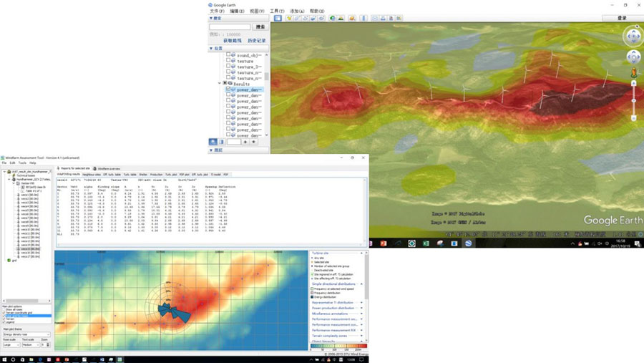Click the 搜索 search button
The image size is (644, 363).
tap(260, 27)
